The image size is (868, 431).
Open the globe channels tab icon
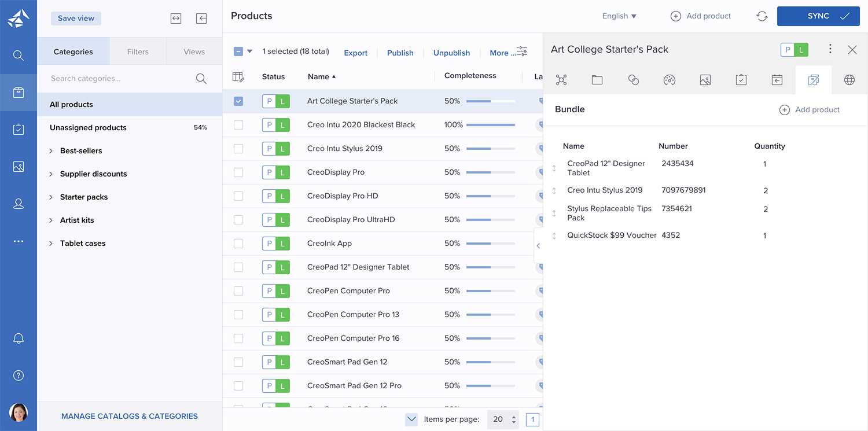(x=849, y=80)
